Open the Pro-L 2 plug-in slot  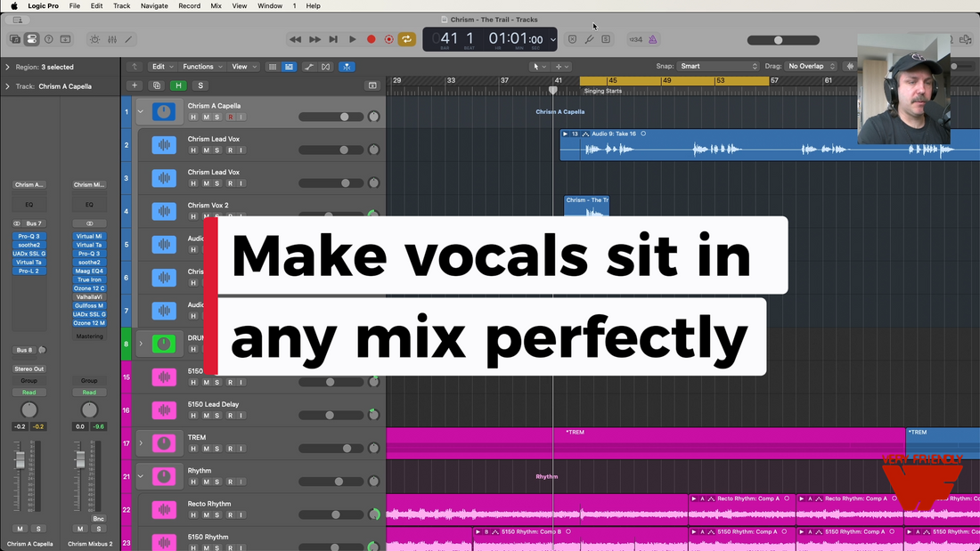point(29,271)
